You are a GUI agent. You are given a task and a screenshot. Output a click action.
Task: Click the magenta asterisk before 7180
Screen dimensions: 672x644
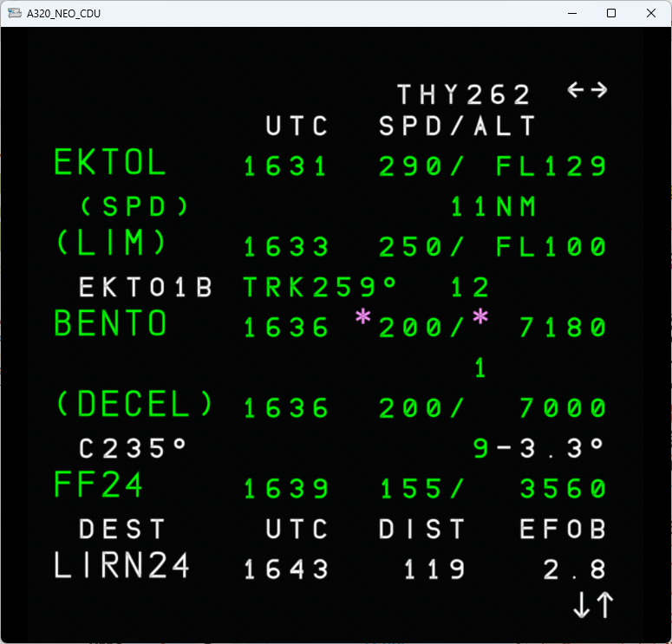[x=480, y=316]
